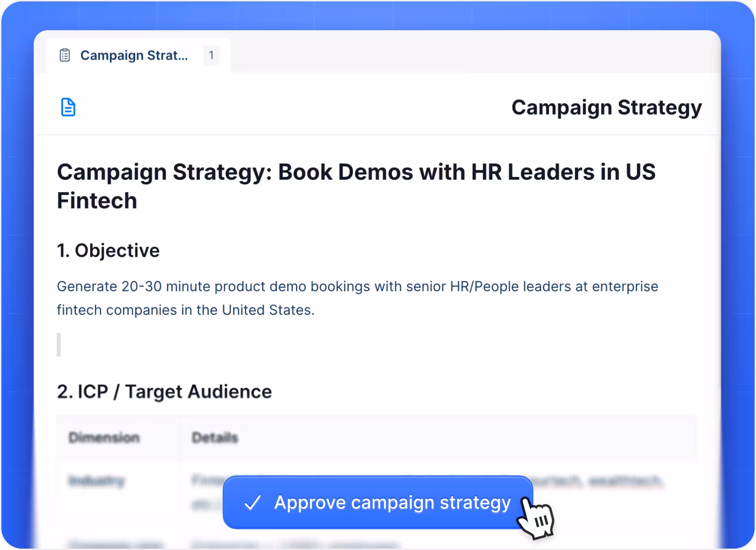Click the 'Generate 20-30 minute product demo' paragraph
This screenshot has height=550, width=756.
tap(357, 298)
